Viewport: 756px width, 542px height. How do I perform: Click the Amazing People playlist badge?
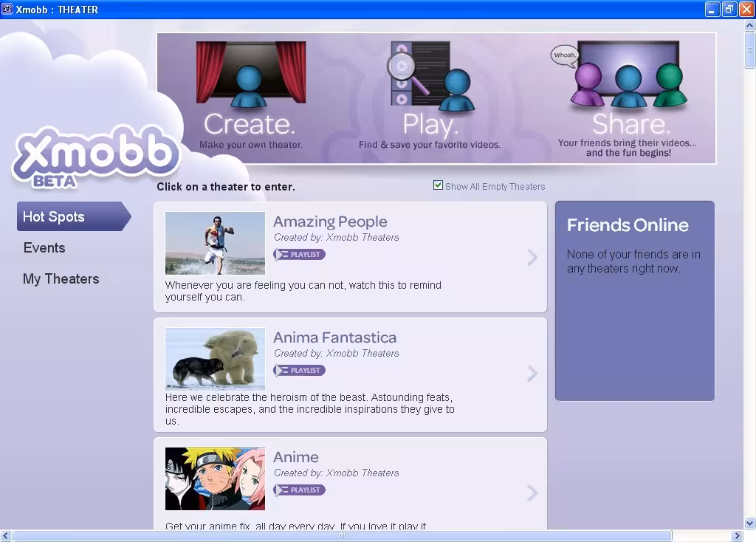point(299,255)
